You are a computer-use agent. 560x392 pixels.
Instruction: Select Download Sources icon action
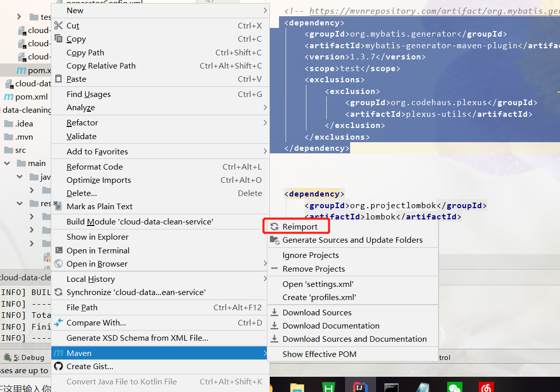pyautogui.click(x=274, y=312)
